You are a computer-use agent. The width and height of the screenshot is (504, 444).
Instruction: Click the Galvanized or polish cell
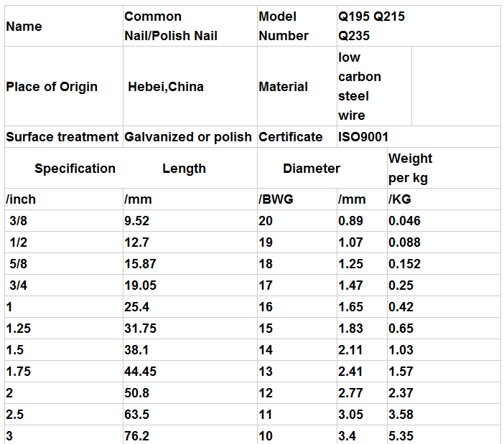point(188,137)
